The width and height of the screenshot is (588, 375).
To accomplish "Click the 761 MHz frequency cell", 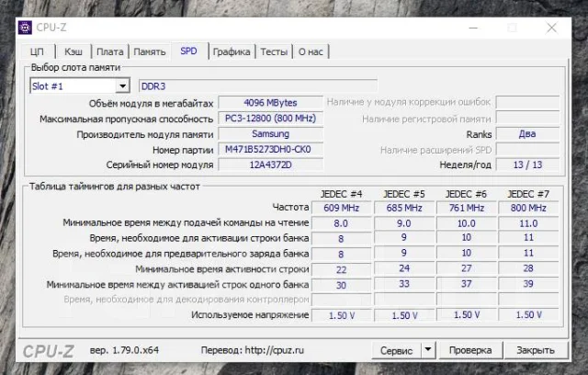I will 467,208.
